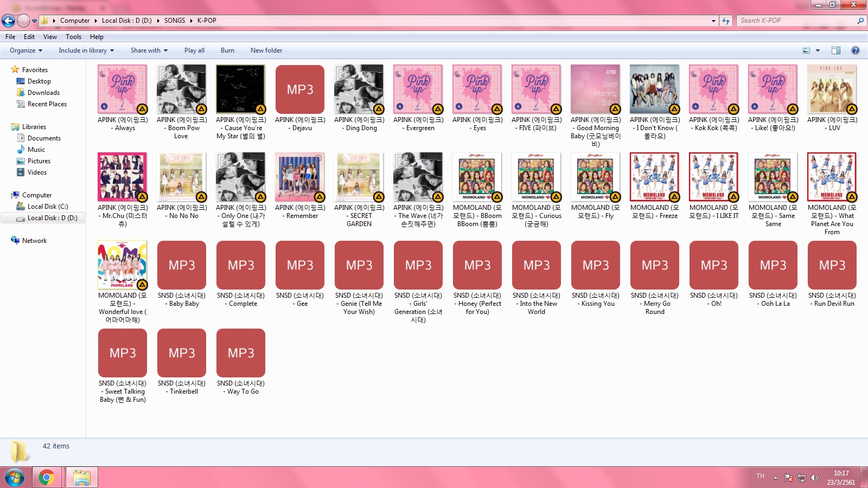The image size is (868, 488).
Task: Open Recent Places in the sidebar
Action: pyautogui.click(x=47, y=104)
